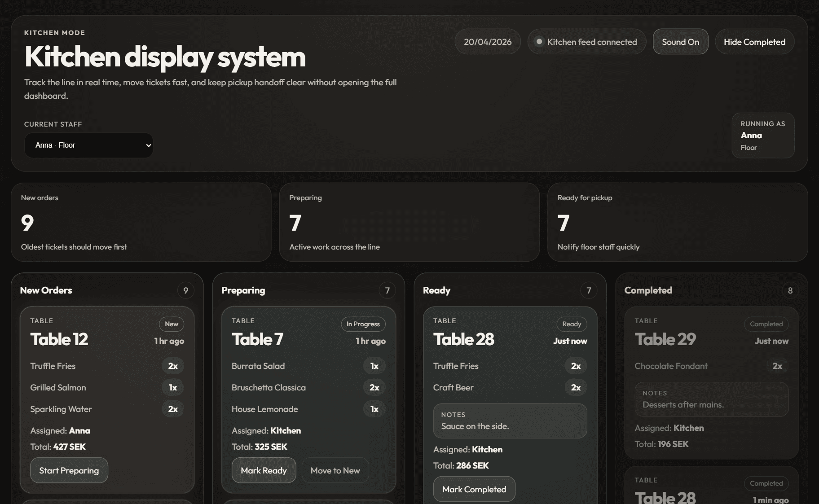Enable Hide Completed mode
The image size is (819, 504).
pos(754,41)
